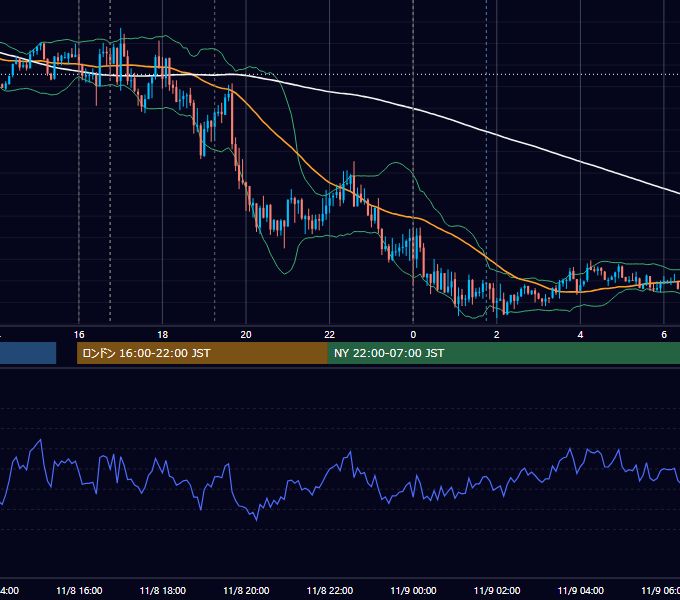Screen dimensions: 680x600
Task: Click the 11/8 18:00 date label
Action: click(x=163, y=591)
